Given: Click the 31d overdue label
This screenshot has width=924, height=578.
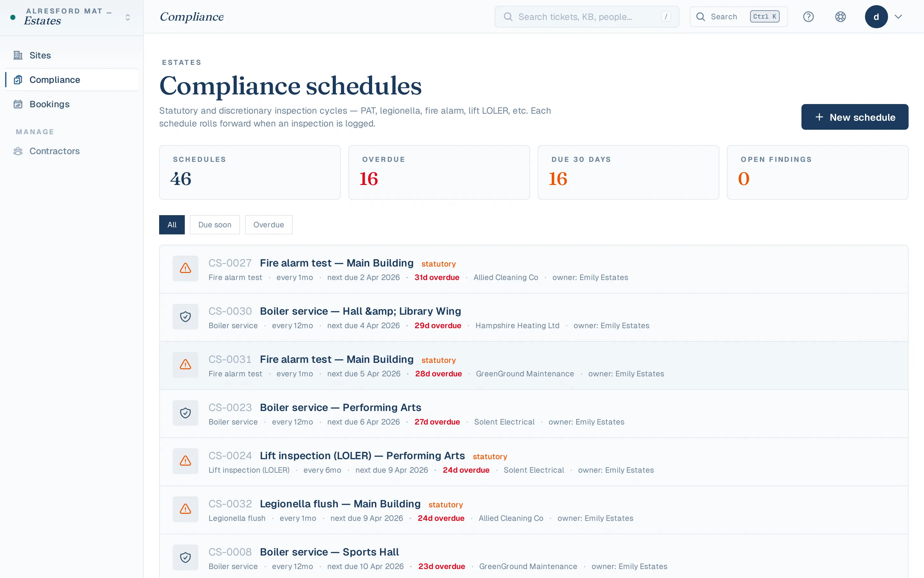Looking at the screenshot, I should coord(437,277).
